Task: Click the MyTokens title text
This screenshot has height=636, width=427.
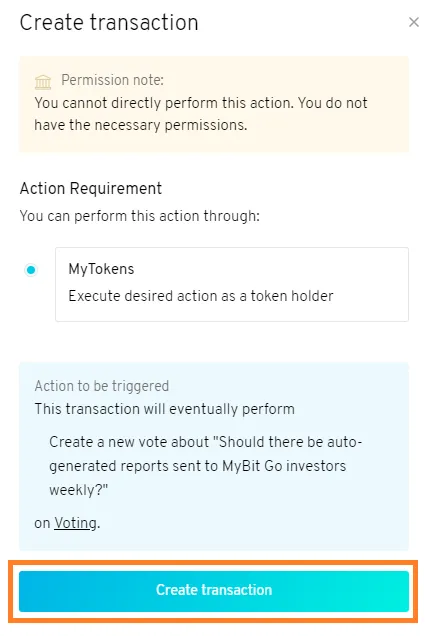Action: pyautogui.click(x=101, y=269)
